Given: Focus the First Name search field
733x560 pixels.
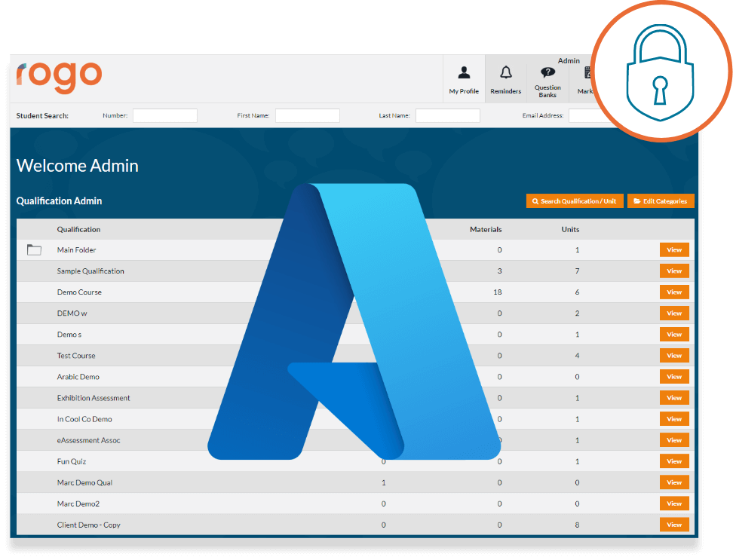Looking at the screenshot, I should click(x=308, y=115).
